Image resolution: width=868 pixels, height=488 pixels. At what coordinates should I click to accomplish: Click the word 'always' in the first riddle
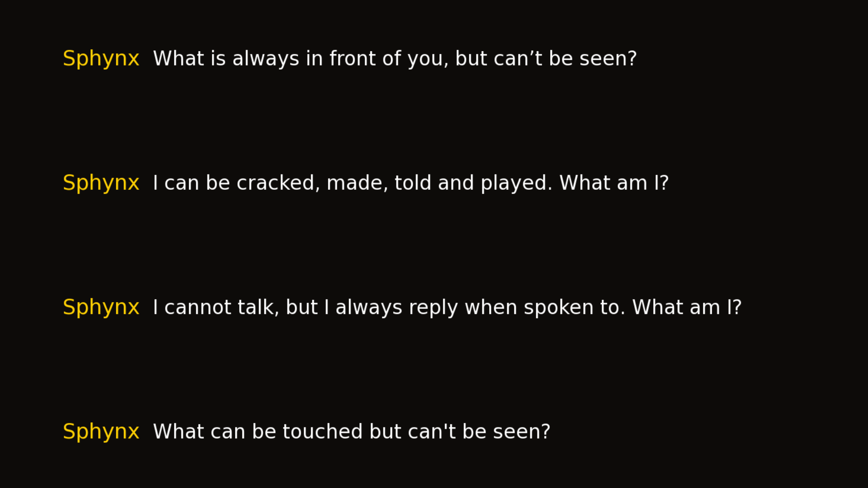(x=265, y=59)
